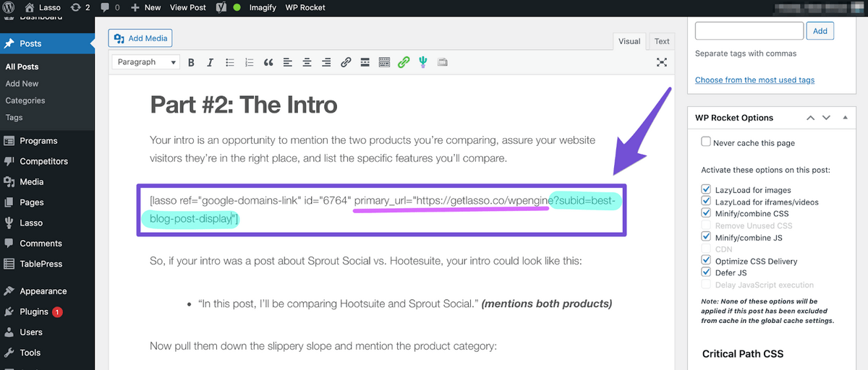Toggle Minify/combine CSS checkbox
Image resolution: width=868 pixels, height=370 pixels.
(706, 213)
